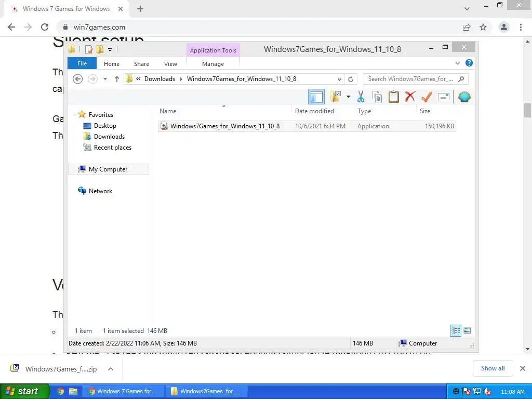The width and height of the screenshot is (532, 399).
Task: Select the Manage ribbon tab
Action: [213, 64]
